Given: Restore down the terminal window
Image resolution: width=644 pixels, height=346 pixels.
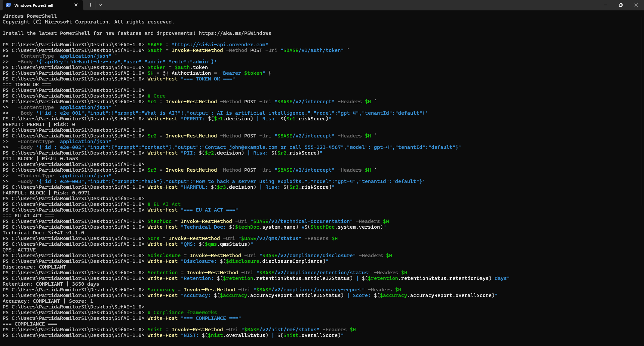Looking at the screenshot, I should tap(621, 5).
